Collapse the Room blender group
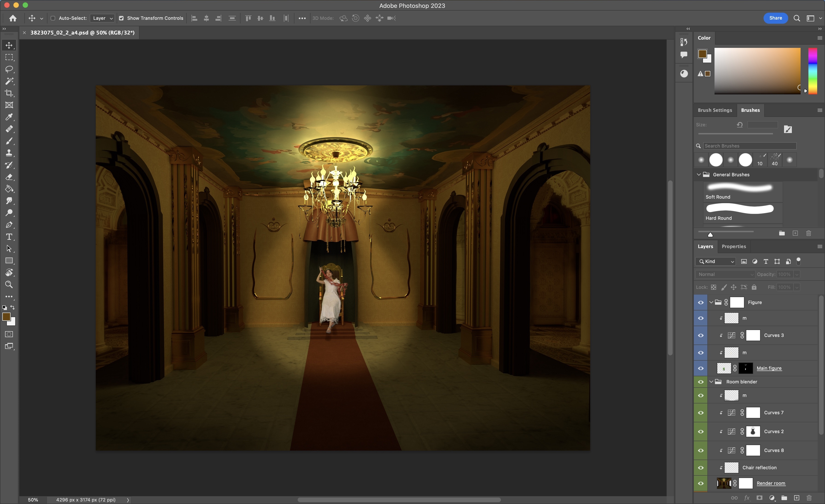Image resolution: width=825 pixels, height=504 pixels. click(x=711, y=382)
